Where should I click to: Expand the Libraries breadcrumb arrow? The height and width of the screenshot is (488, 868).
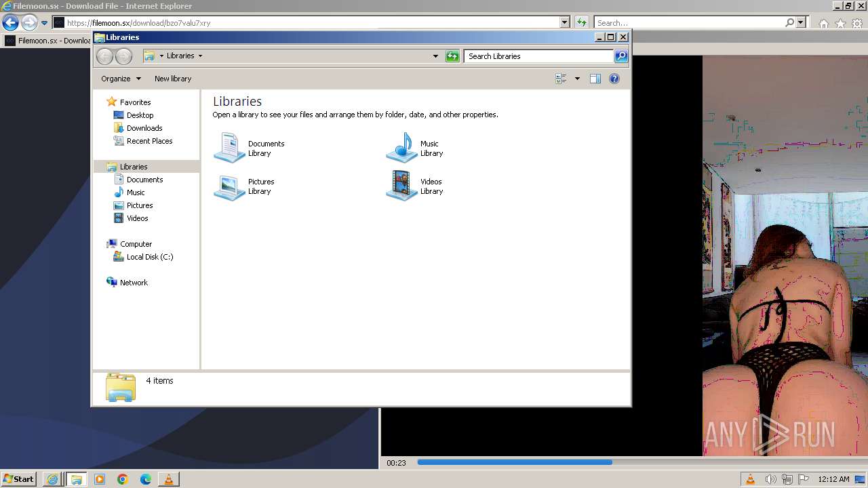click(x=200, y=56)
